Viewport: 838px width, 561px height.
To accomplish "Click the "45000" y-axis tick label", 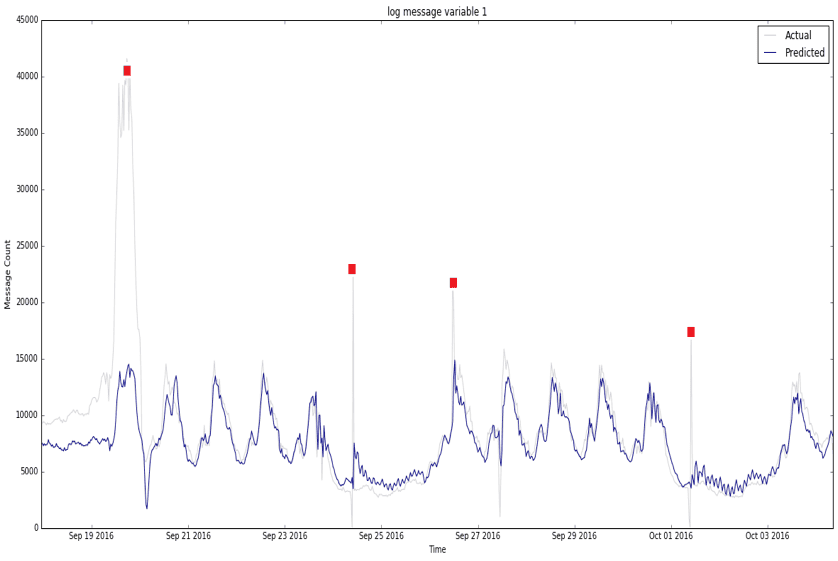I will [x=25, y=20].
